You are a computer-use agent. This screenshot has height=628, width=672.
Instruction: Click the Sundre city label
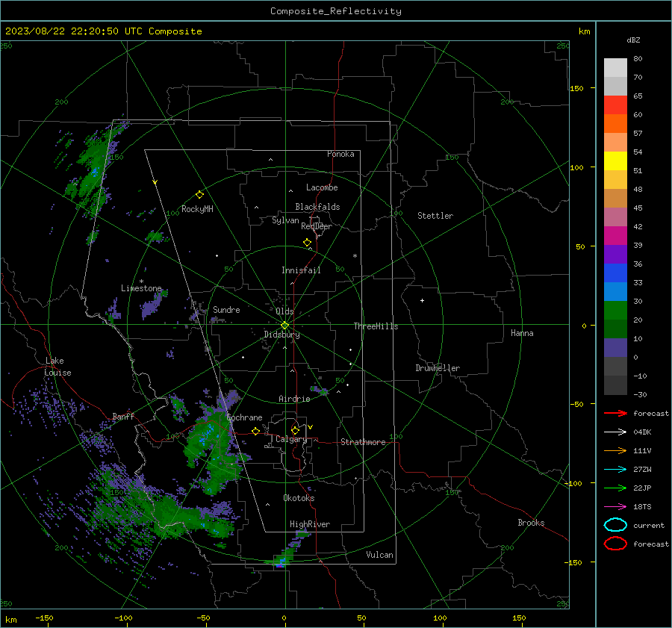pyautogui.click(x=226, y=309)
